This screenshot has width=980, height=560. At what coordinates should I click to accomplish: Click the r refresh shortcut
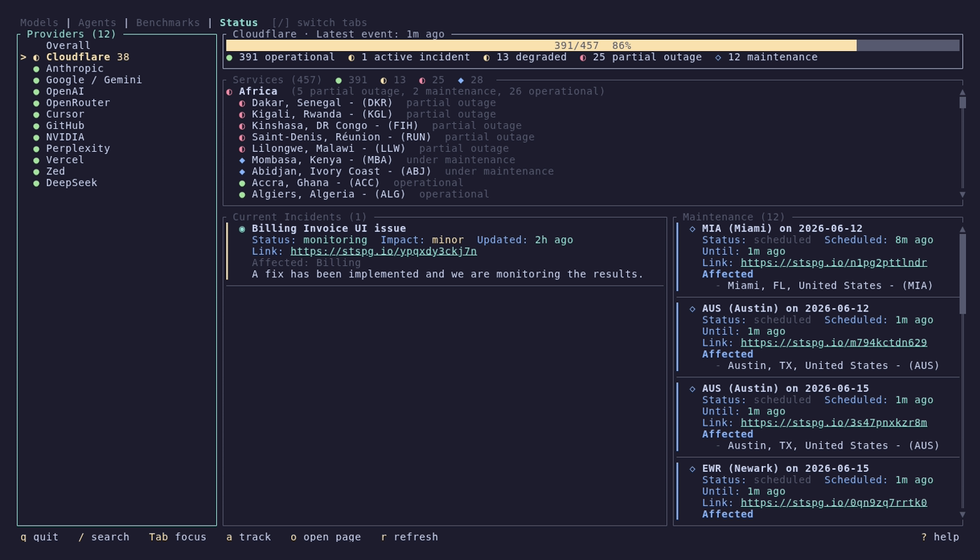click(409, 537)
